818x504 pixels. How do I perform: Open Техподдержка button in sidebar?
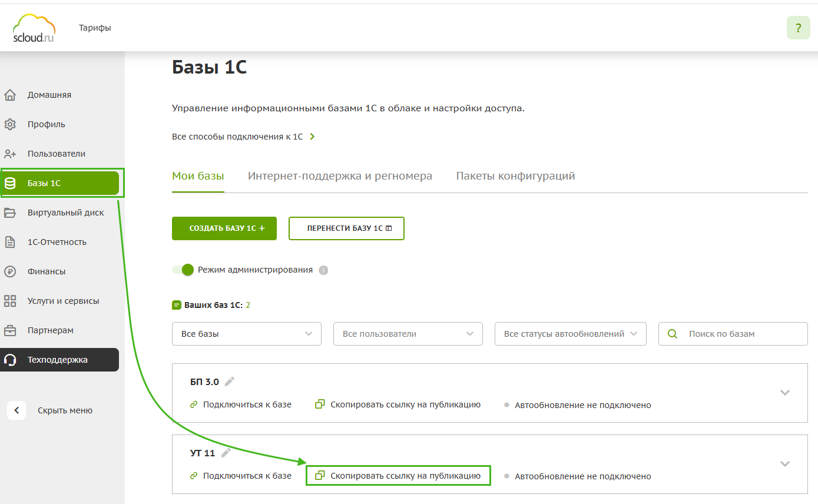coord(59,360)
